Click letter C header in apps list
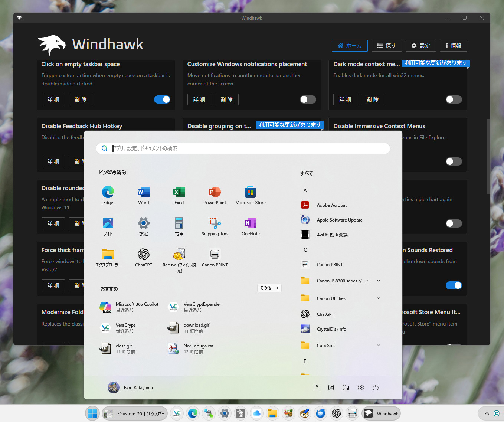Viewport: 504px width, 422px height. point(305,250)
